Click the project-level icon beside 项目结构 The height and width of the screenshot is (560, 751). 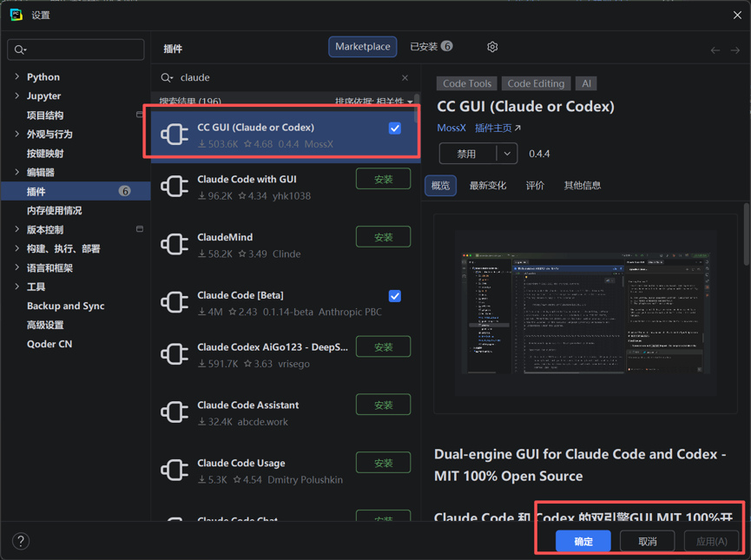pos(140,115)
